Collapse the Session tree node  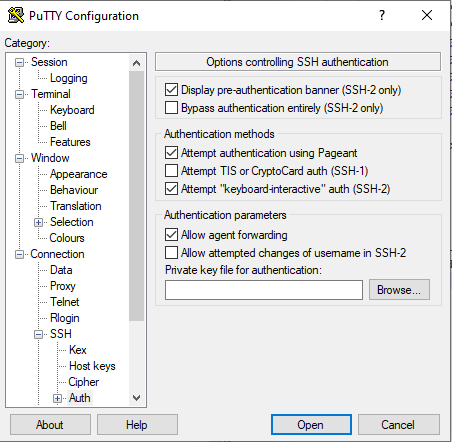click(x=20, y=62)
